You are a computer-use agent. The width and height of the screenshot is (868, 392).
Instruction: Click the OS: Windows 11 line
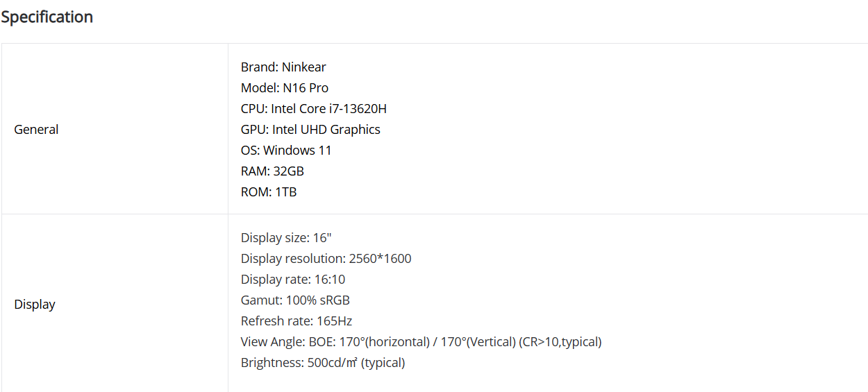[x=286, y=150]
